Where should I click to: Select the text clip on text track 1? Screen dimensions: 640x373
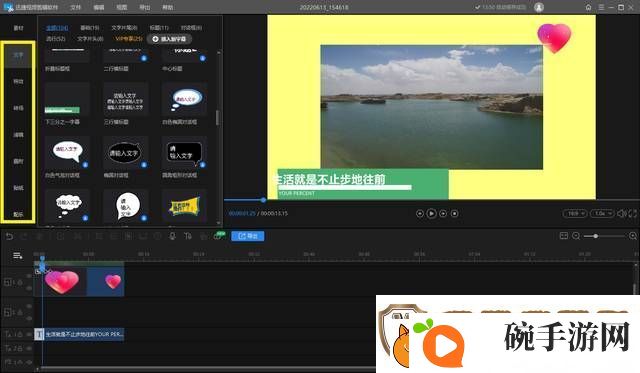[x=79, y=334]
